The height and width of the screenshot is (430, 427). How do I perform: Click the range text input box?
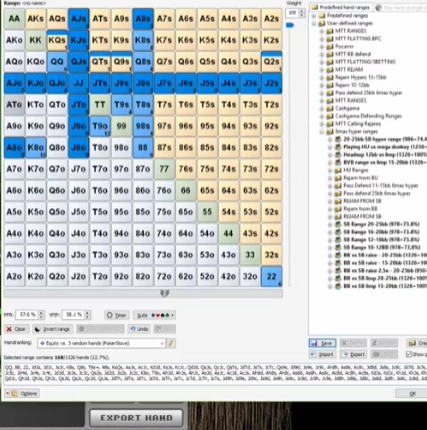pos(215,374)
